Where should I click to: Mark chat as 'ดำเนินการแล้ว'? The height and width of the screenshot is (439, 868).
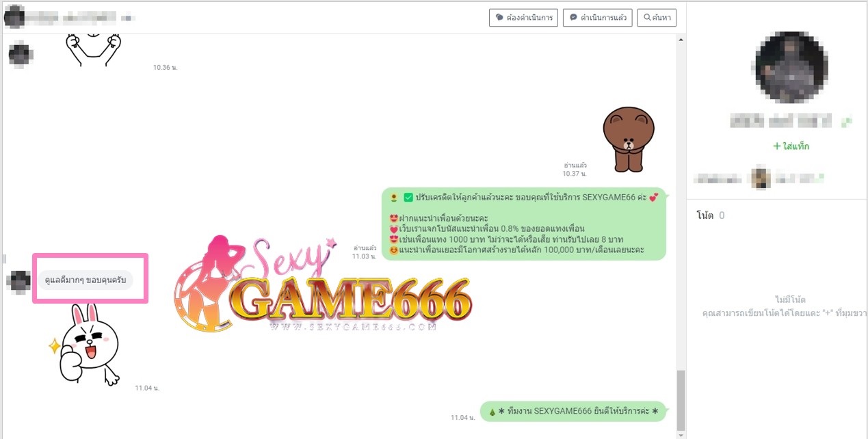[597, 18]
